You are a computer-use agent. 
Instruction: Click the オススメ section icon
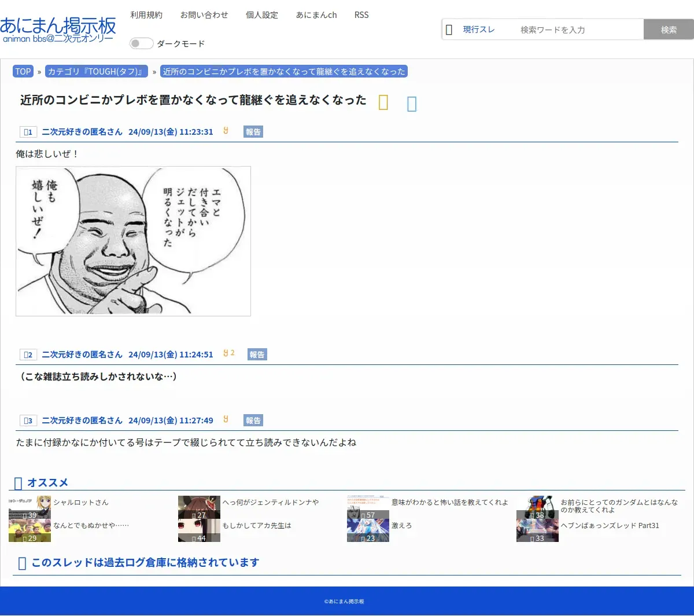click(x=18, y=483)
